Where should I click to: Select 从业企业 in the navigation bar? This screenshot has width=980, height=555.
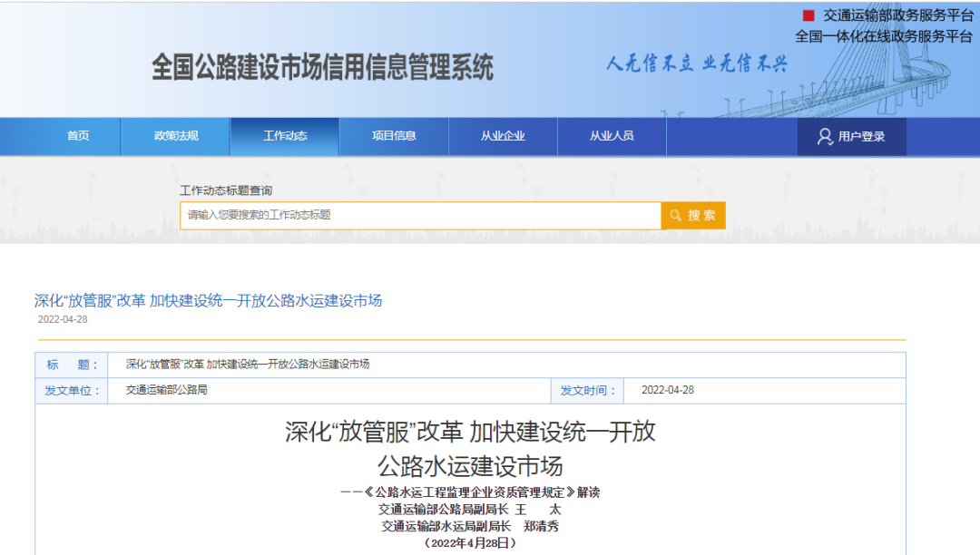(503, 135)
